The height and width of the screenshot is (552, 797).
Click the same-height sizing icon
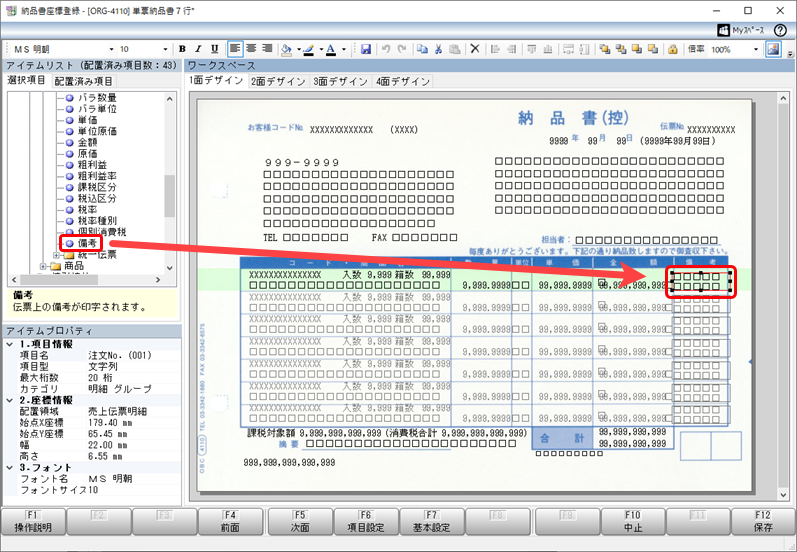click(585, 49)
